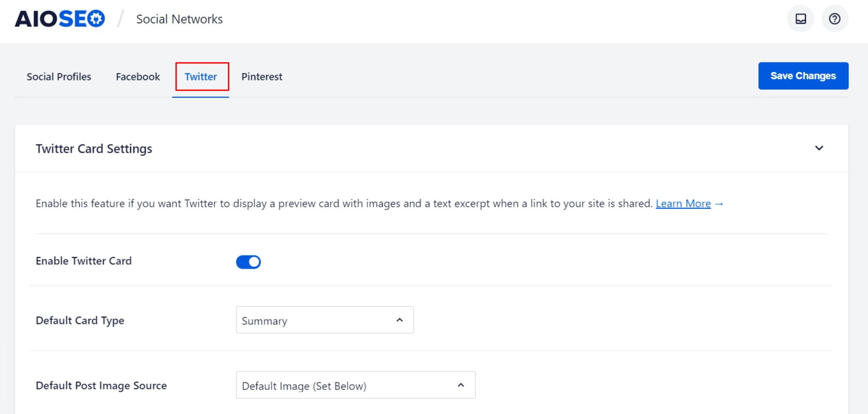Viewport: 868px width, 414px height.
Task: Open the help question mark icon
Action: pyautogui.click(x=835, y=19)
